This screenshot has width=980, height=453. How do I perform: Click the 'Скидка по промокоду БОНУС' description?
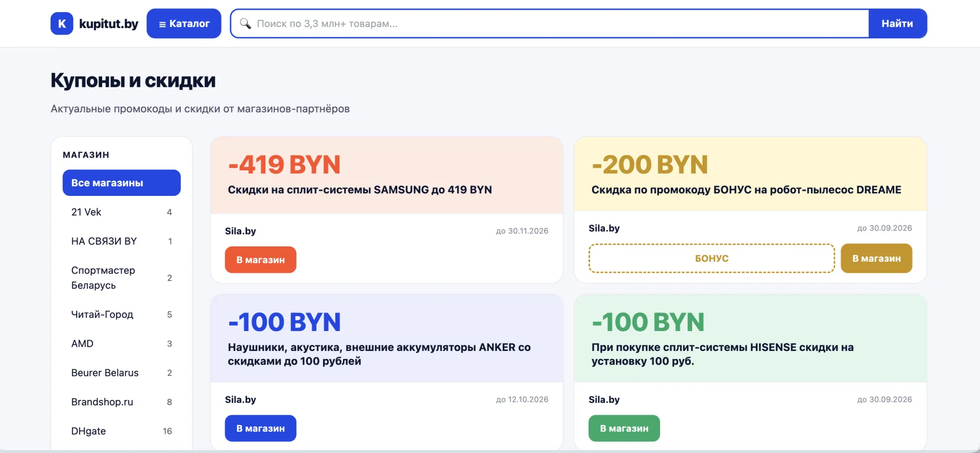pyautogui.click(x=746, y=190)
